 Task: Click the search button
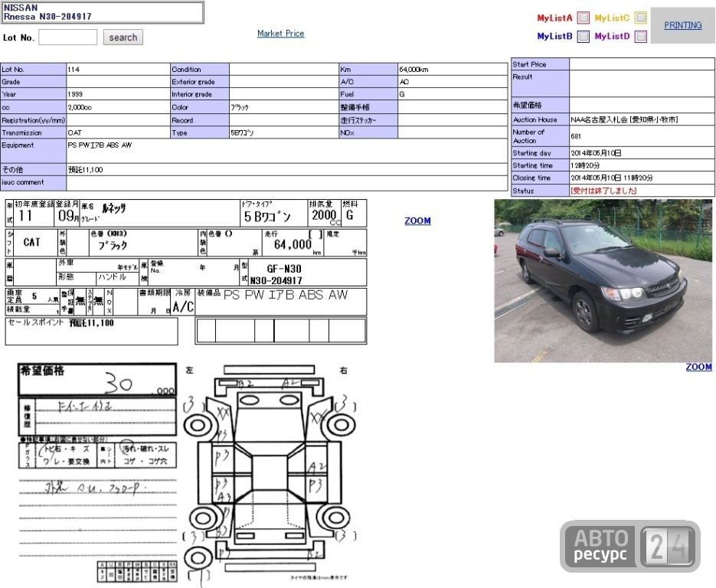pos(123,37)
